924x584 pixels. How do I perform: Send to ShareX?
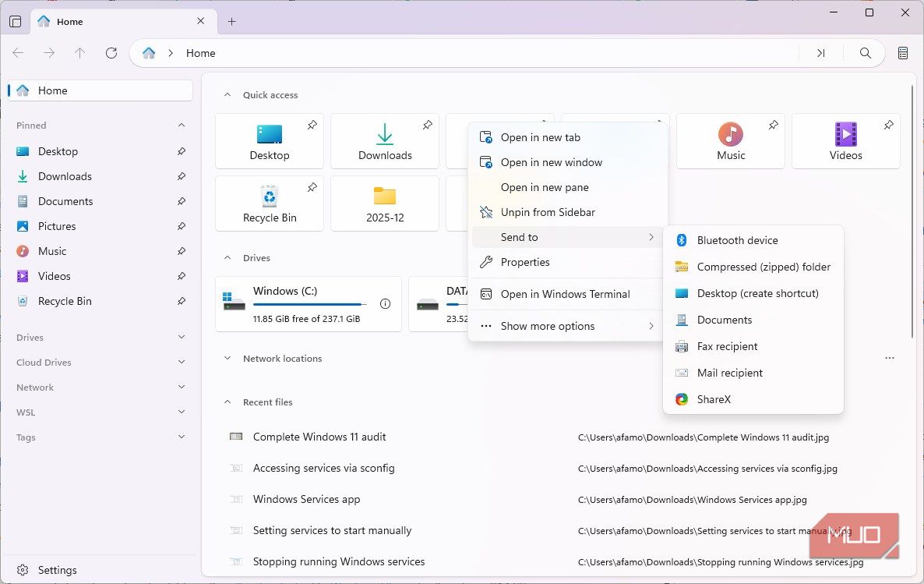(x=753, y=399)
